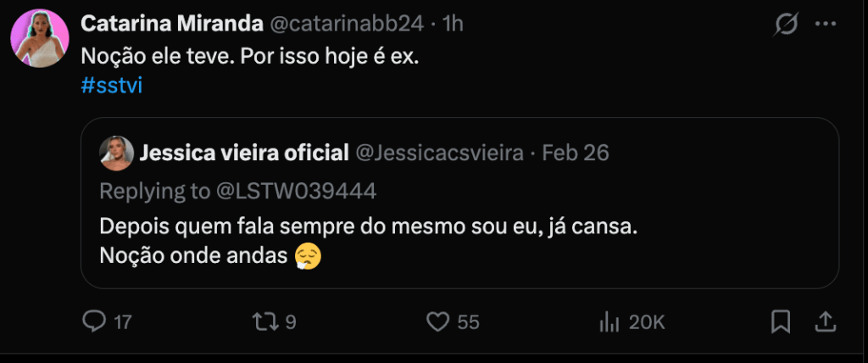The width and height of the screenshot is (868, 363).
Task: Open the Grok circle-slash icon
Action: click(x=786, y=25)
